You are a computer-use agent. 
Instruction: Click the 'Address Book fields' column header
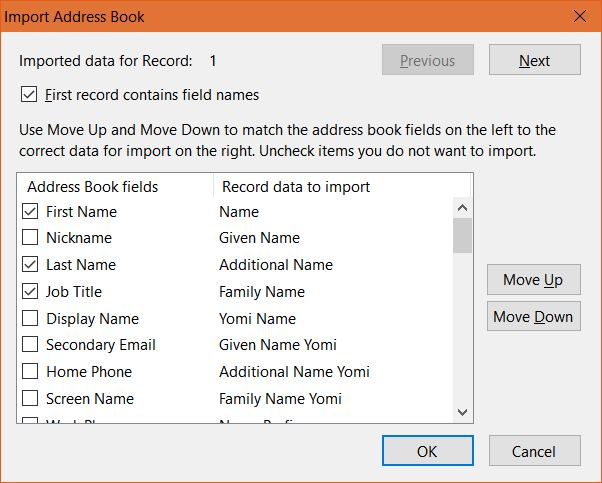(93, 186)
